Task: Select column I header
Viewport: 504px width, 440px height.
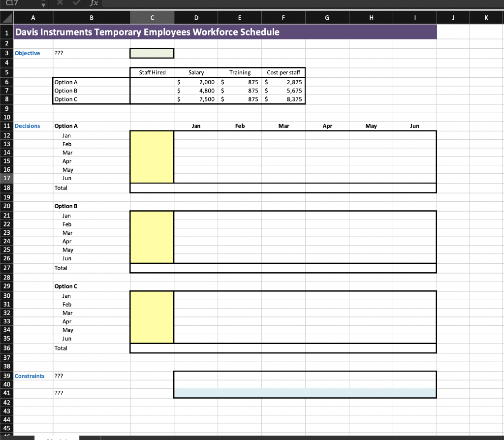Action: click(x=415, y=18)
